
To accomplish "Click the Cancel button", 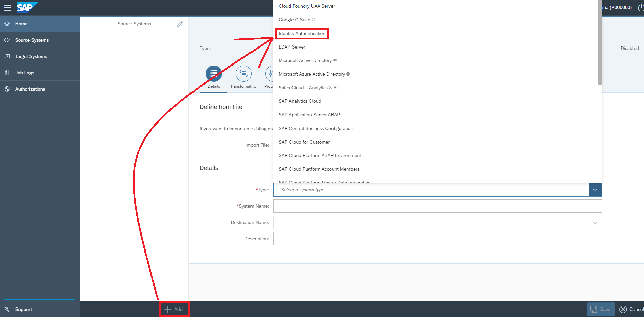I will click(631, 309).
